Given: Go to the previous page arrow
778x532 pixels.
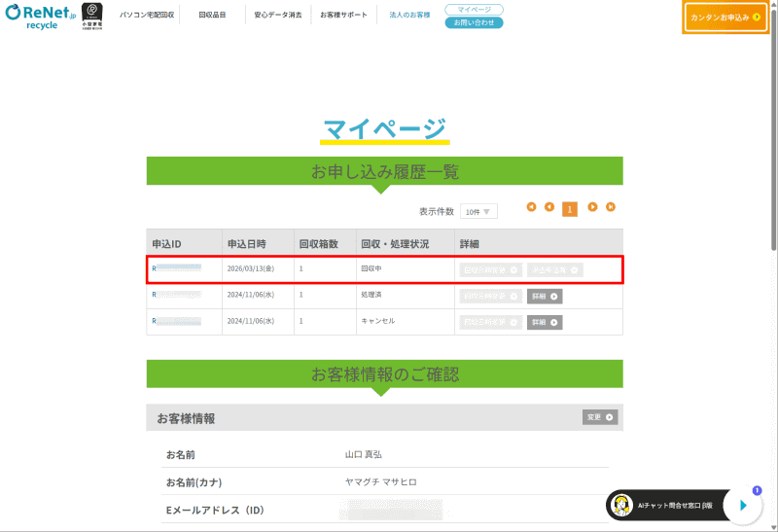Looking at the screenshot, I should point(549,207).
